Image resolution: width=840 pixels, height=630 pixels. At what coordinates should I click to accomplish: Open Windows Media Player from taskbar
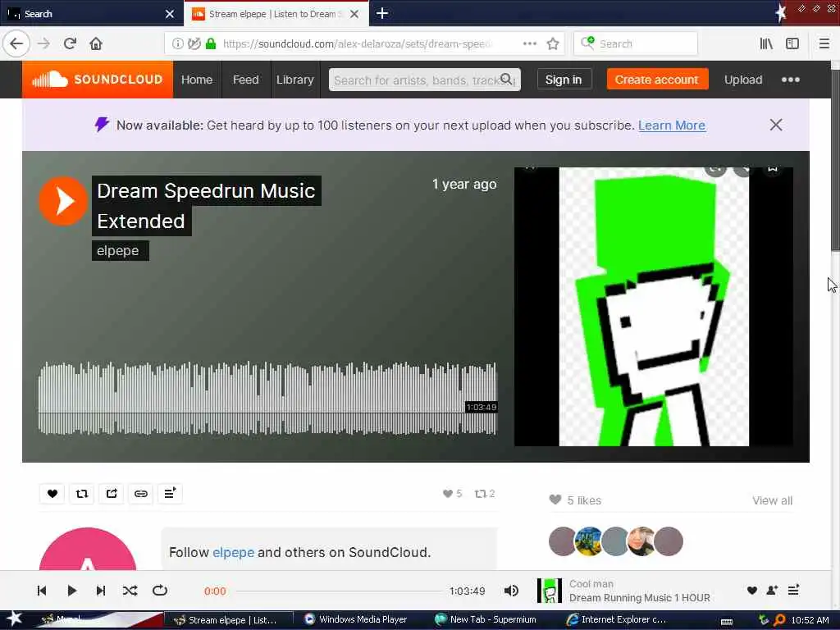pyautogui.click(x=356, y=619)
